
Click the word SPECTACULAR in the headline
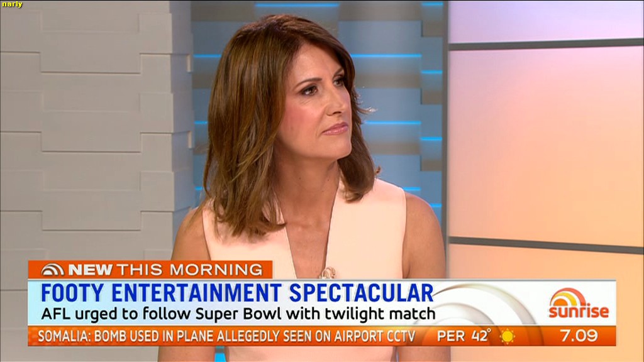coord(361,293)
